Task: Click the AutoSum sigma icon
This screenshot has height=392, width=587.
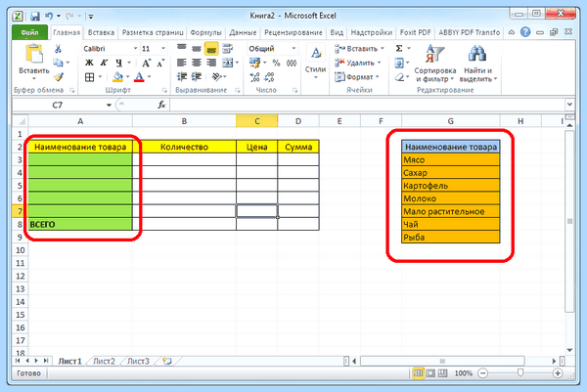Action: 399,49
